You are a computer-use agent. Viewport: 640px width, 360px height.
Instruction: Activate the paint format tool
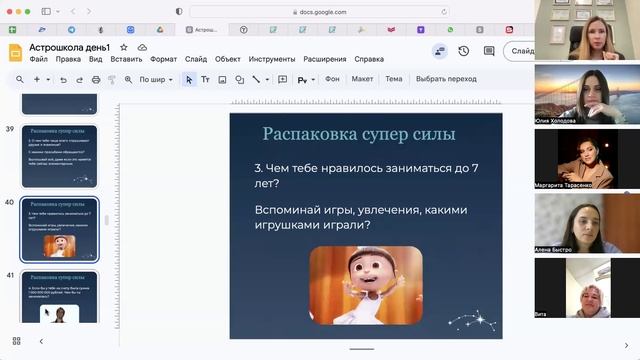coord(112,80)
